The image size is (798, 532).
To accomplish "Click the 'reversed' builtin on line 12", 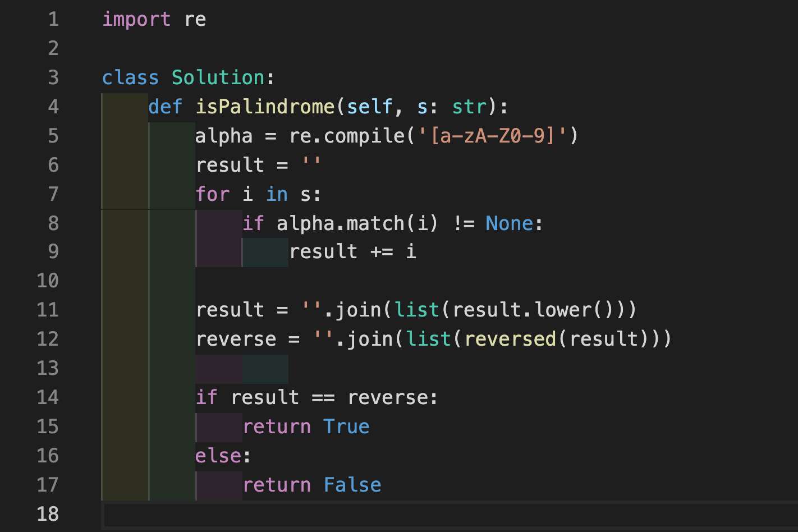I will (x=510, y=339).
